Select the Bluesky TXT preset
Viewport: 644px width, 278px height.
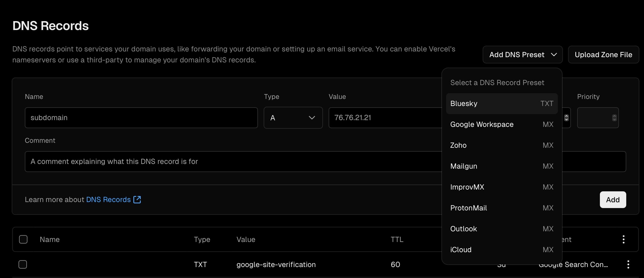[501, 103]
